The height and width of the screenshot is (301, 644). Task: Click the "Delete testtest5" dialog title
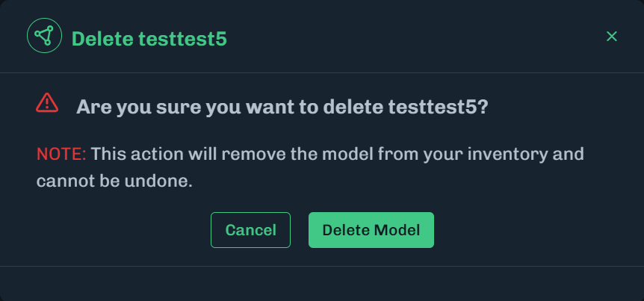pyautogui.click(x=149, y=38)
